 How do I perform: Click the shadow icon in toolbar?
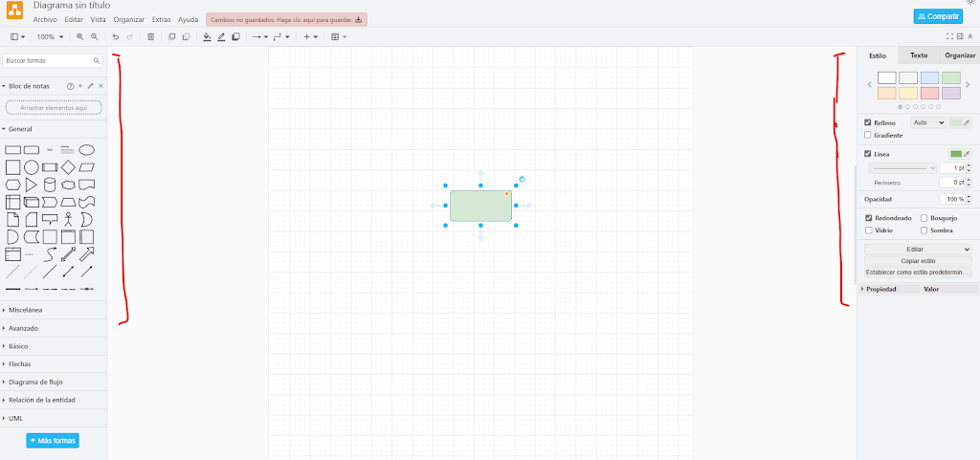tap(235, 37)
